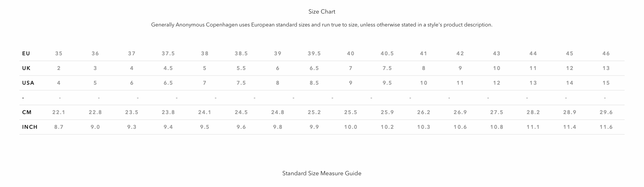Viewport: 644px width, 187px height.
Task: Click the EU row label
Action: pyautogui.click(x=26, y=54)
